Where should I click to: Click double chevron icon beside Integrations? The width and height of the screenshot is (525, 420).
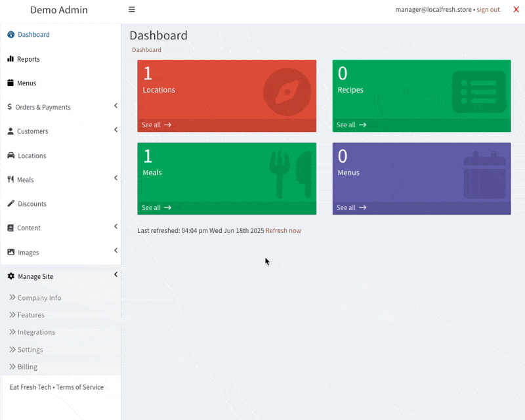(12, 331)
